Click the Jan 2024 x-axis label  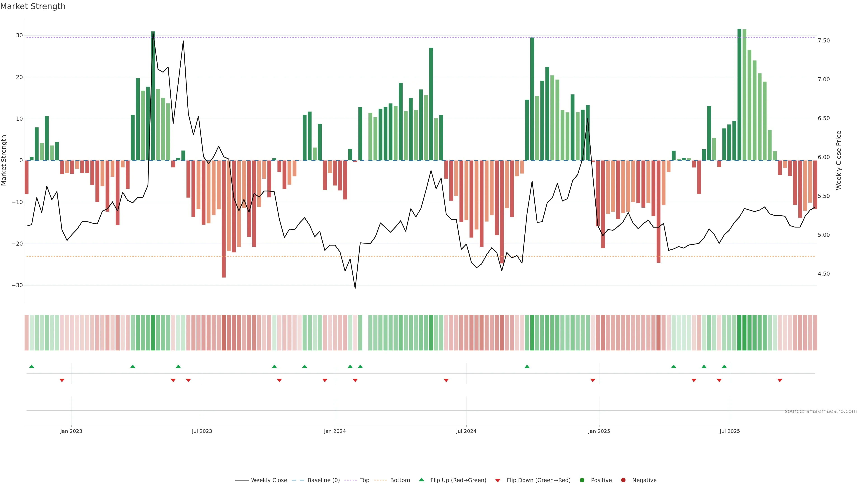[335, 431]
